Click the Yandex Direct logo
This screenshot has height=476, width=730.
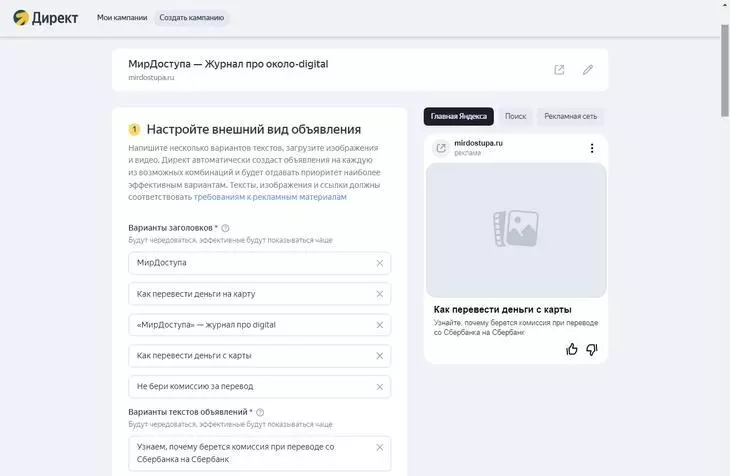point(44,18)
